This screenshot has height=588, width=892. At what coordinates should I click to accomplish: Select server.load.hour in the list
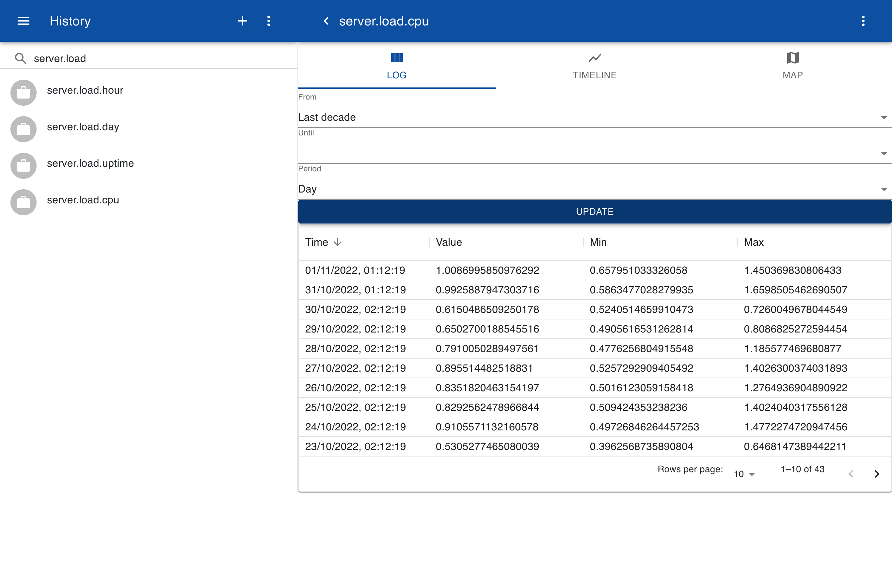149,92
